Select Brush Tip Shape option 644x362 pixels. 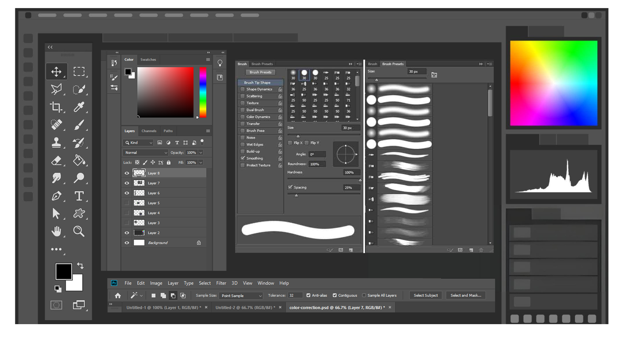(260, 82)
